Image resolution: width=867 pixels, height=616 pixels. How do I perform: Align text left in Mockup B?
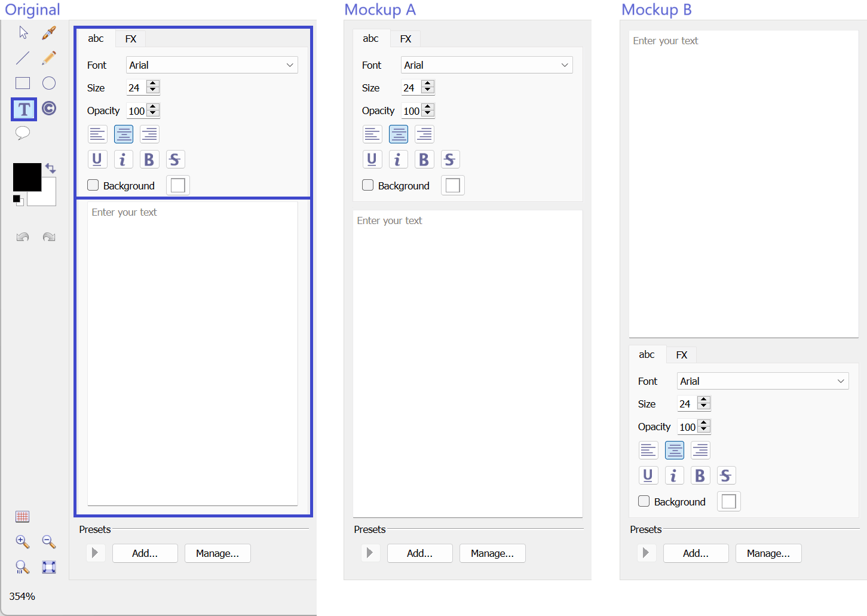pyautogui.click(x=648, y=450)
